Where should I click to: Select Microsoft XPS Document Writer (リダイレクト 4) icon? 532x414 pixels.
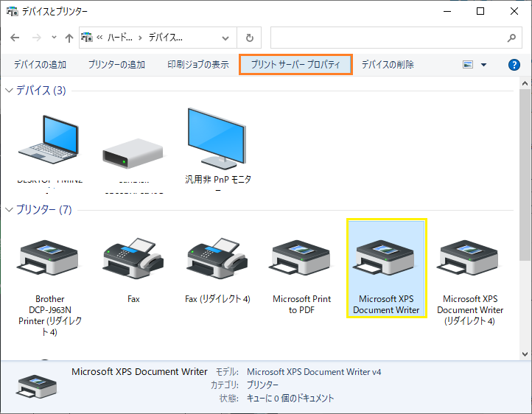pos(468,258)
